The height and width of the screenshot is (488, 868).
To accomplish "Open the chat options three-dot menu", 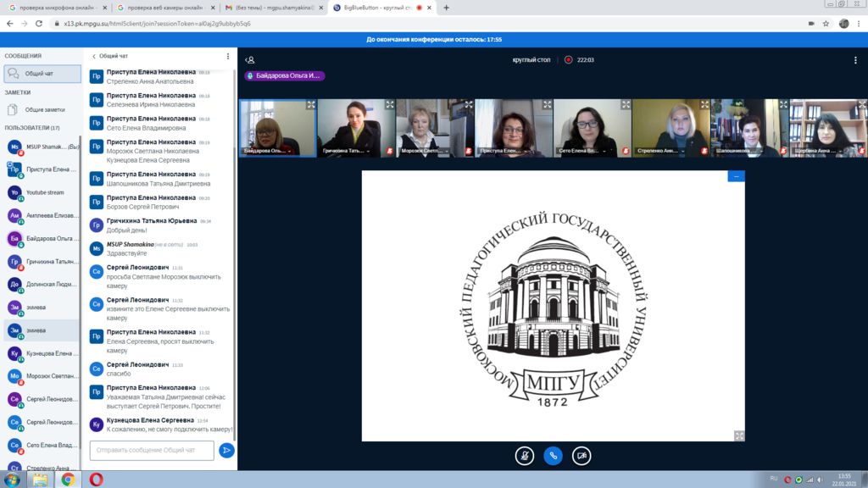I will 227,56.
